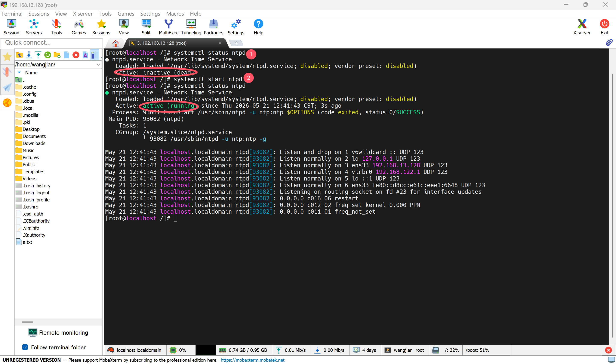Open the Macros menu
This screenshot has height=364, width=616.
(175, 14)
